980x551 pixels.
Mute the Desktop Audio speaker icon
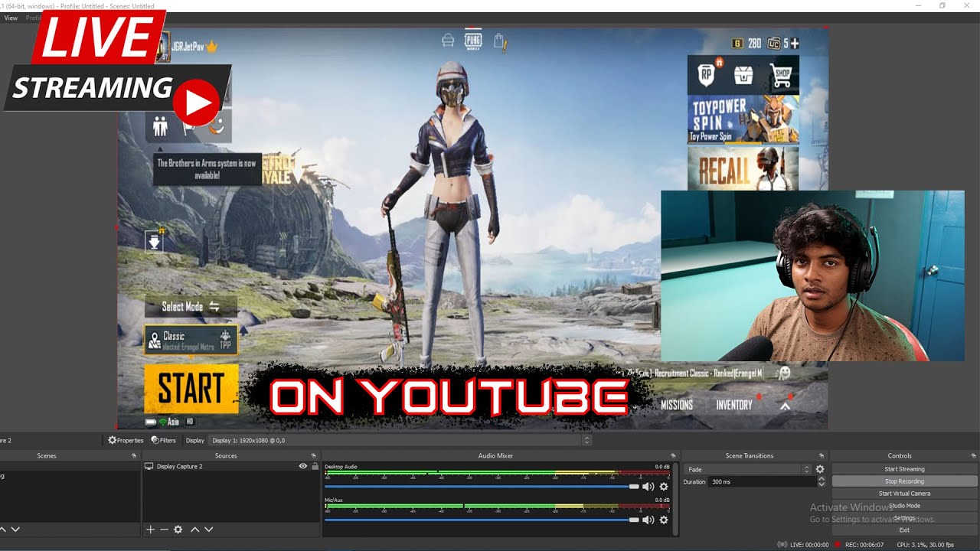coord(648,487)
